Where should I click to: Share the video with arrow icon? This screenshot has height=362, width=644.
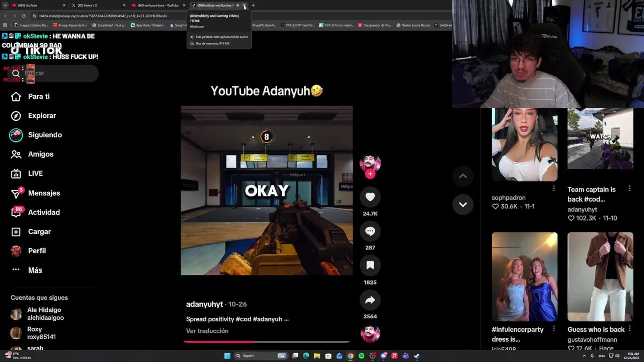[x=370, y=300]
